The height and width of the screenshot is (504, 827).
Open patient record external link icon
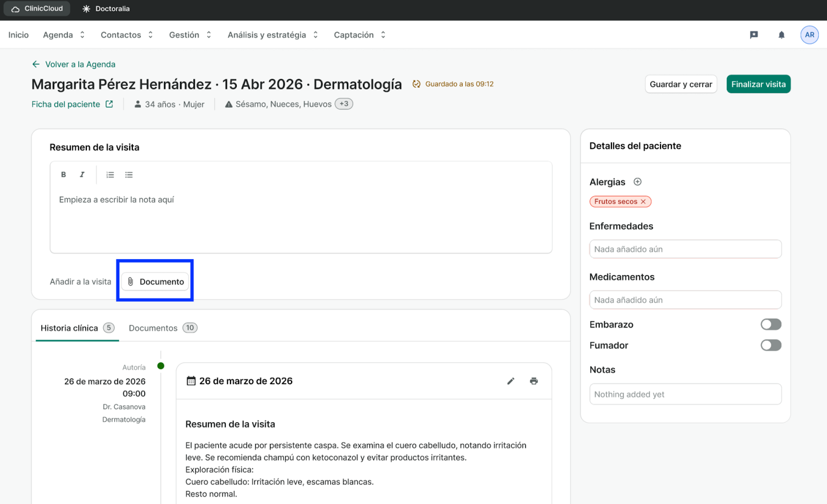point(109,104)
